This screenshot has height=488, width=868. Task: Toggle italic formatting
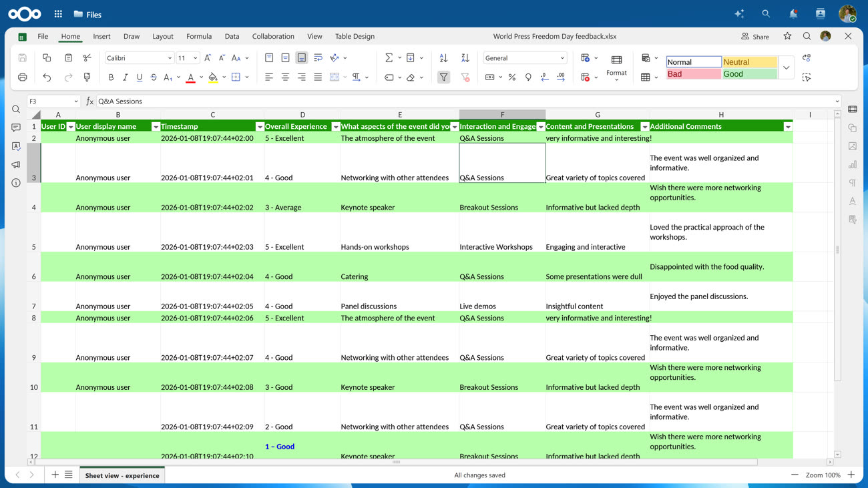[125, 77]
